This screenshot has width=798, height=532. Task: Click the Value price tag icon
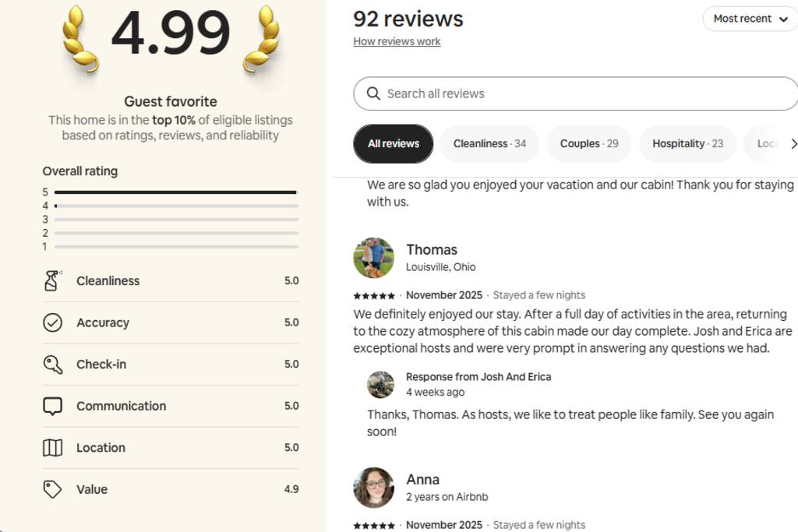(52, 489)
